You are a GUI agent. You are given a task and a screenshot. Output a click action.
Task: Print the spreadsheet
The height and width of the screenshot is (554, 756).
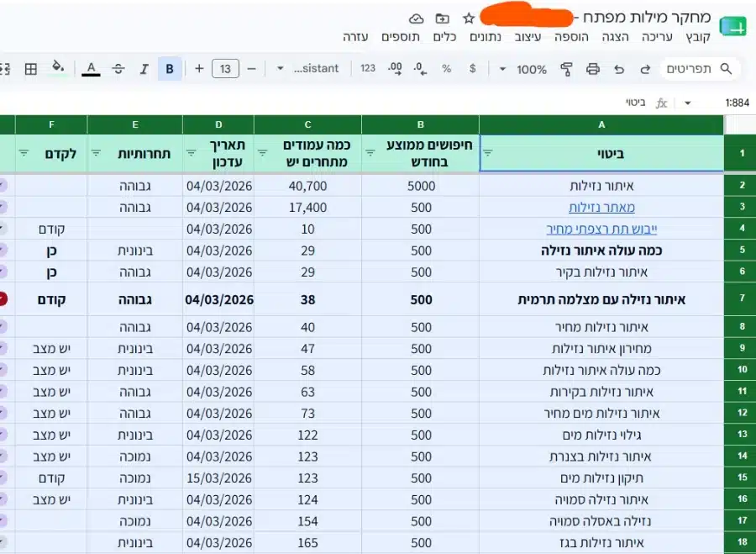tap(592, 69)
